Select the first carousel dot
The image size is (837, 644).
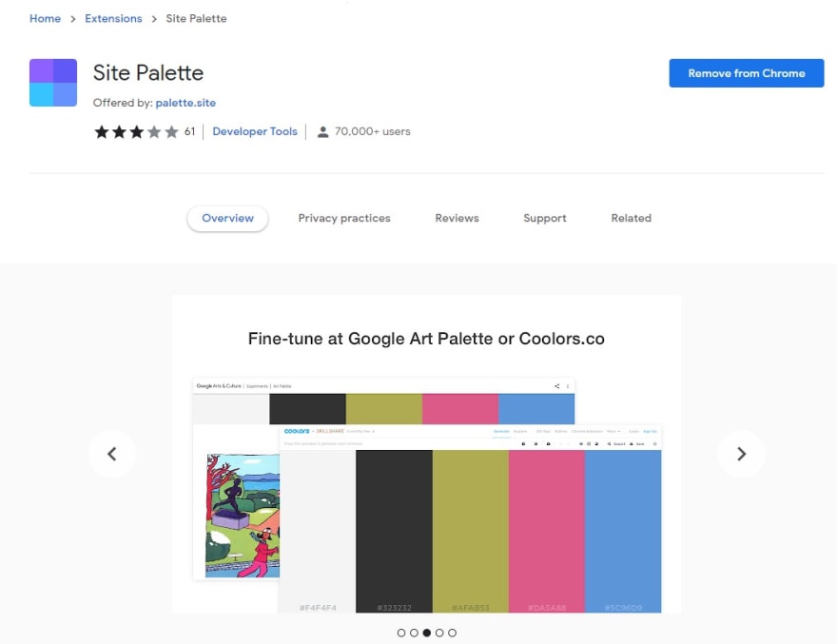tap(401, 633)
